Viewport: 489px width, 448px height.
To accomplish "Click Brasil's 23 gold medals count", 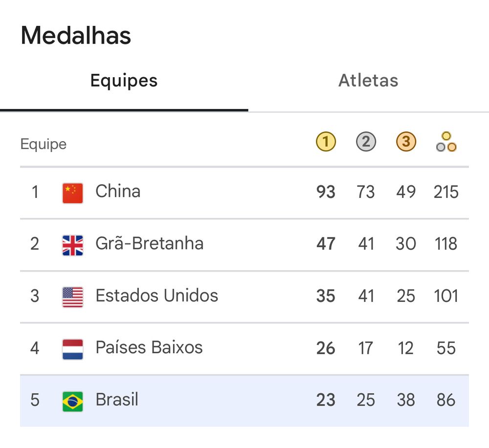I will 326,400.
